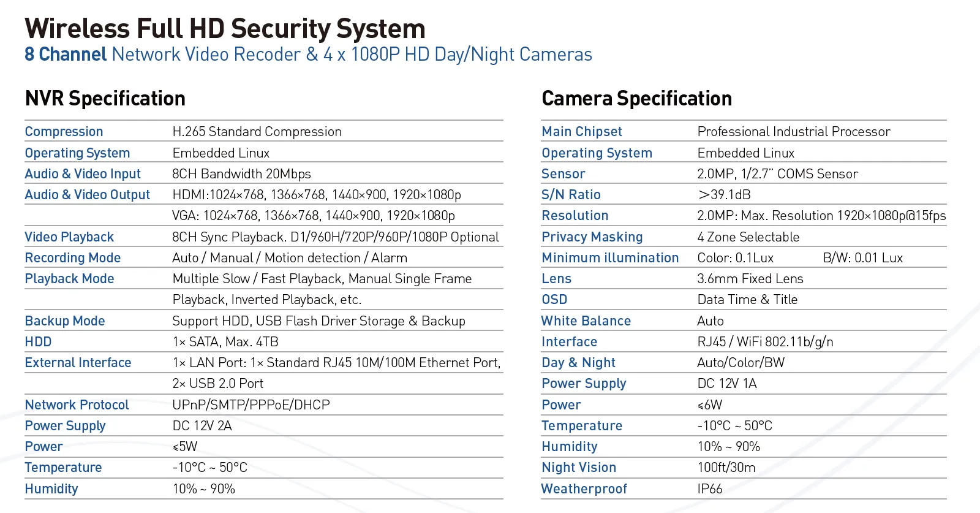Click the 'Compression' spec label
Viewport: 980px width, 513px height.
[64, 132]
